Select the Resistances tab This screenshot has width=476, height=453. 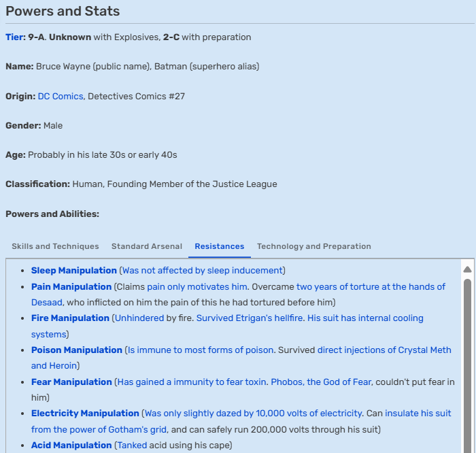(220, 246)
